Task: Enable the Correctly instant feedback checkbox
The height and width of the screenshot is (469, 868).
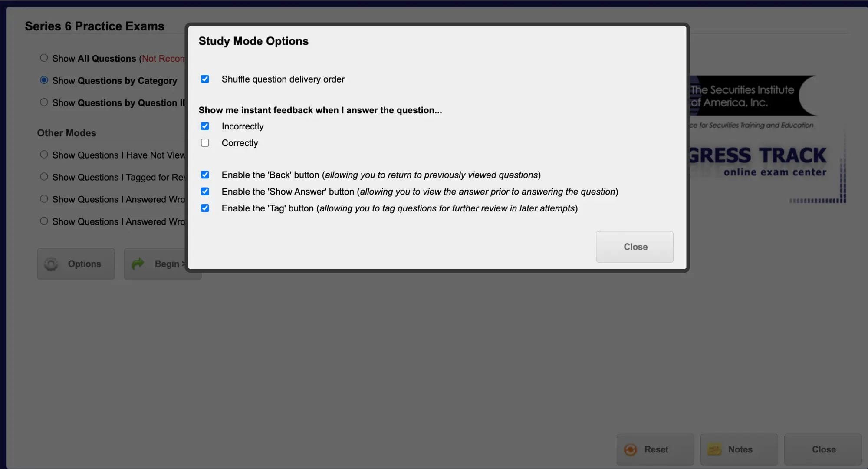Action: 205,143
